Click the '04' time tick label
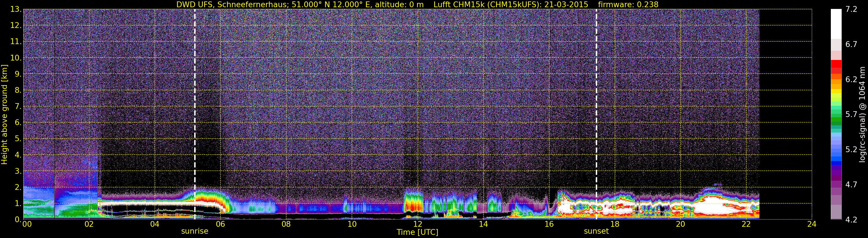 (x=155, y=224)
